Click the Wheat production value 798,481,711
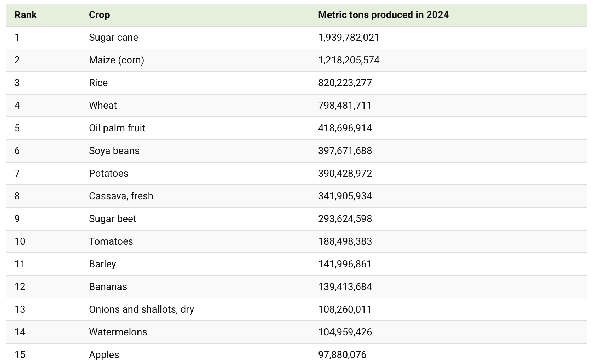This screenshot has width=593, height=364. [x=345, y=106]
